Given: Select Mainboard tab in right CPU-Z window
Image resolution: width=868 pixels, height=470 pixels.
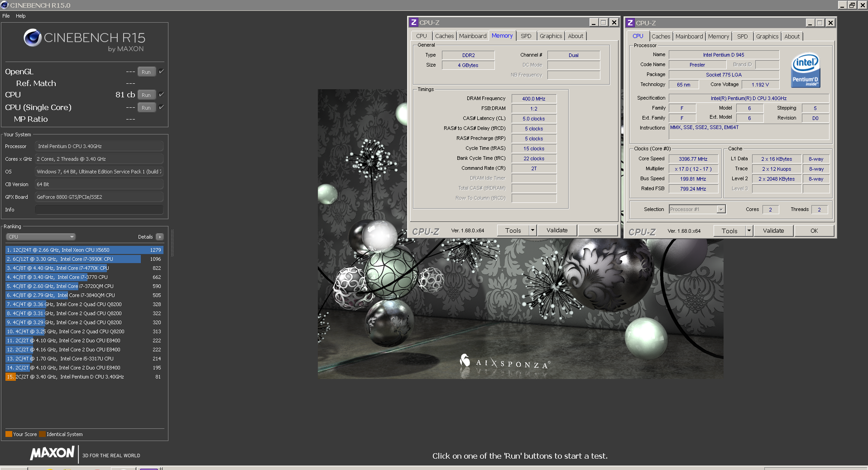Looking at the screenshot, I should pos(689,36).
